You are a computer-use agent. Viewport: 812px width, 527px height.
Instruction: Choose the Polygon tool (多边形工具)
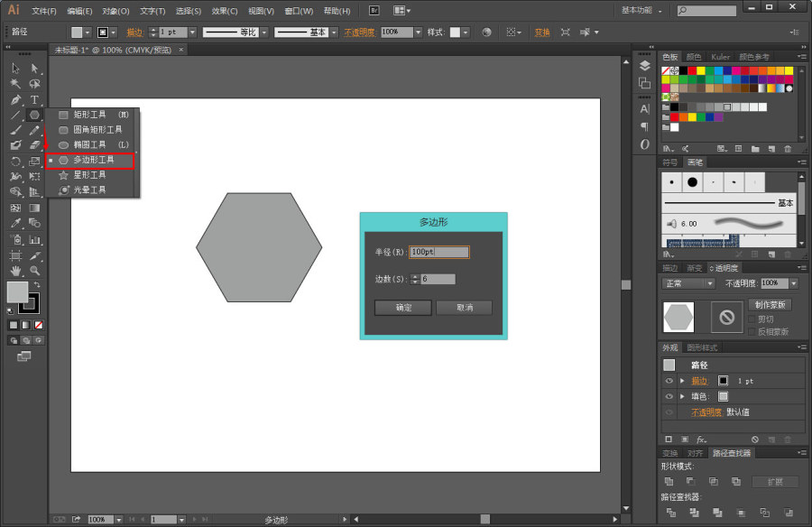point(89,161)
